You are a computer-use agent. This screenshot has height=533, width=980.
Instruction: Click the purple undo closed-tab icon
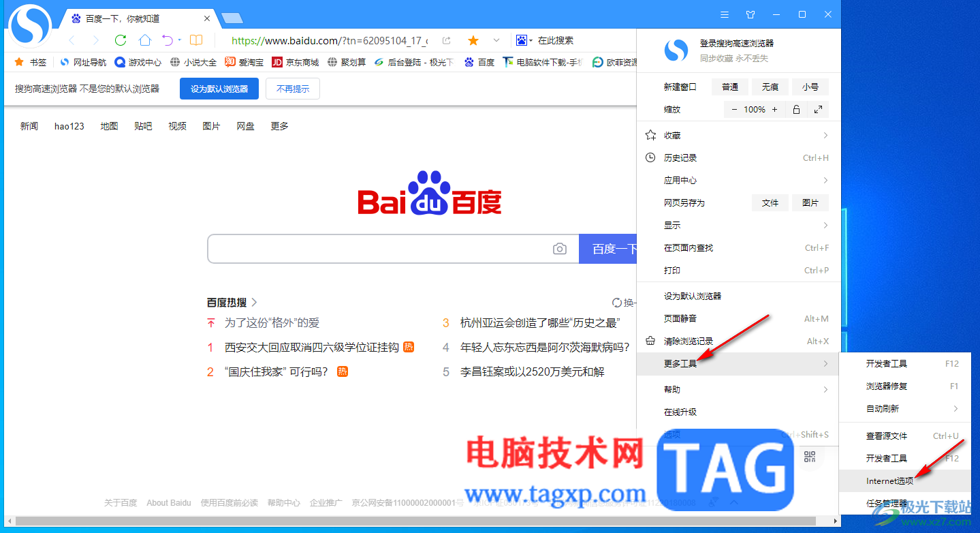(x=168, y=40)
